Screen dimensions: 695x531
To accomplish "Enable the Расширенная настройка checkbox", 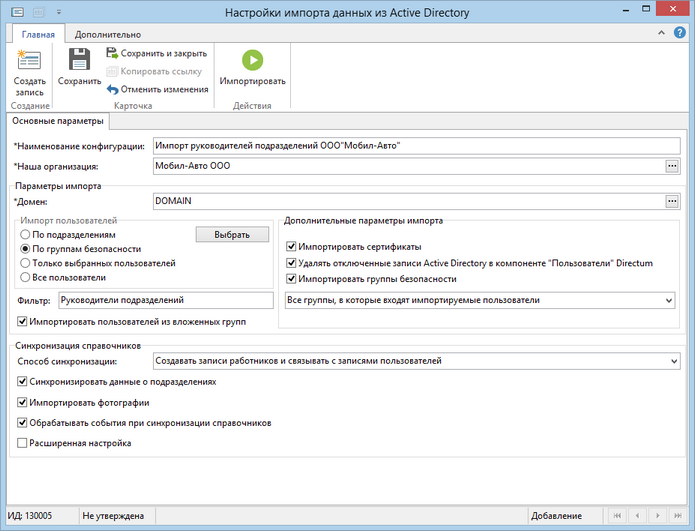I will [22, 443].
